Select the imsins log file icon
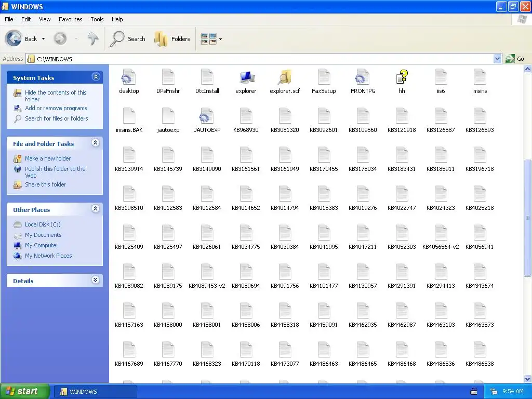532x399 pixels. tap(480, 77)
